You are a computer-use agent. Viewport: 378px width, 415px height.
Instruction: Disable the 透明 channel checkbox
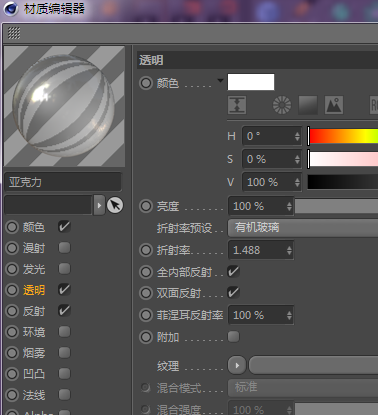64,289
